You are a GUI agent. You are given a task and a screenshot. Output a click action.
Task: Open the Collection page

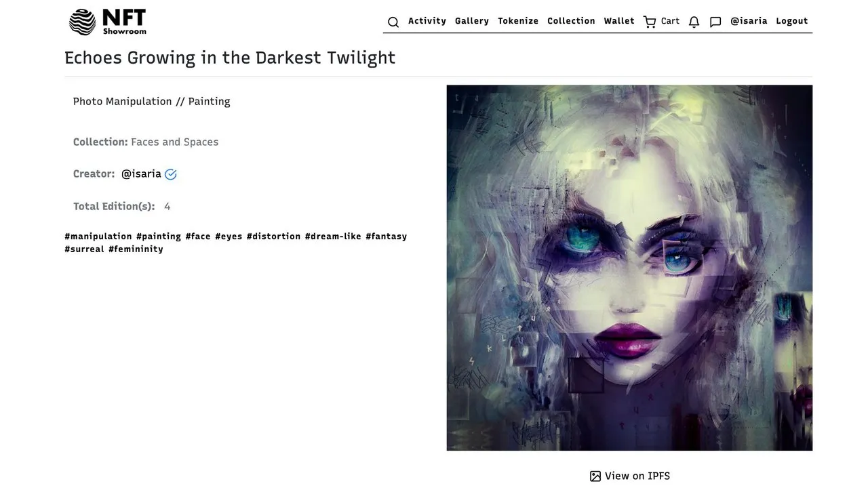click(571, 21)
